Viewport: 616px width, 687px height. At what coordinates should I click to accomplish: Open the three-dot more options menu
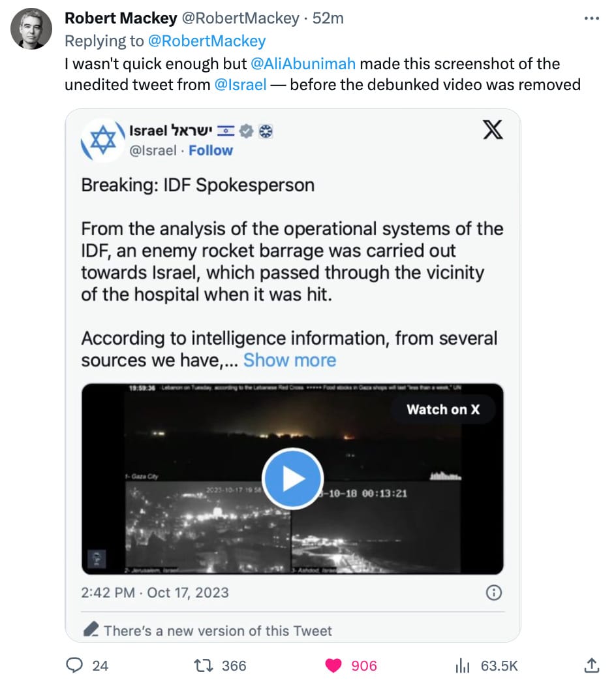(x=591, y=18)
